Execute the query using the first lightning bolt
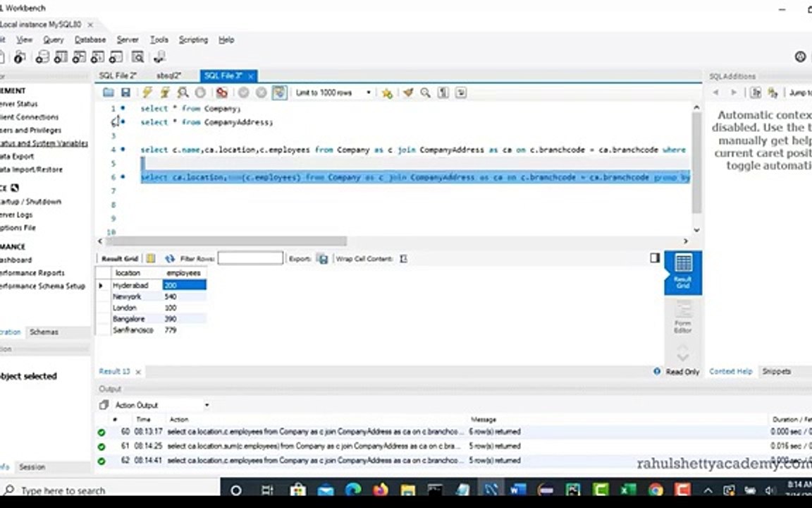The width and height of the screenshot is (812, 508). 147,93
